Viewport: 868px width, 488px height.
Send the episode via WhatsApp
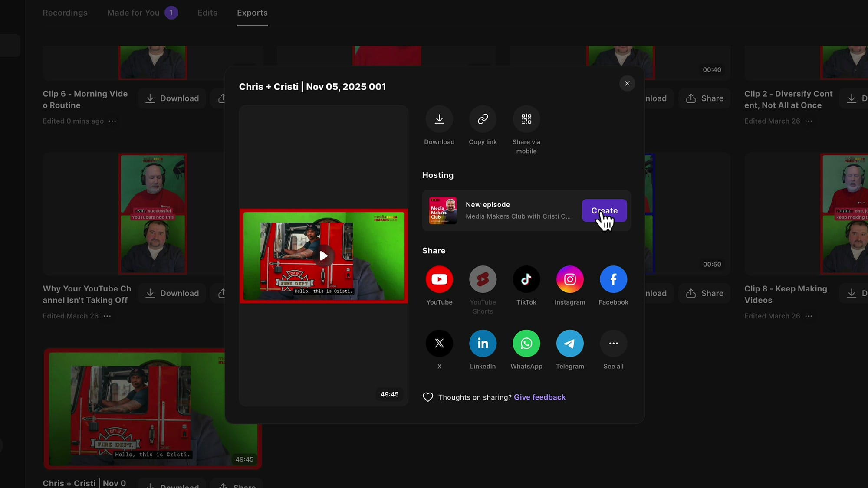526,343
